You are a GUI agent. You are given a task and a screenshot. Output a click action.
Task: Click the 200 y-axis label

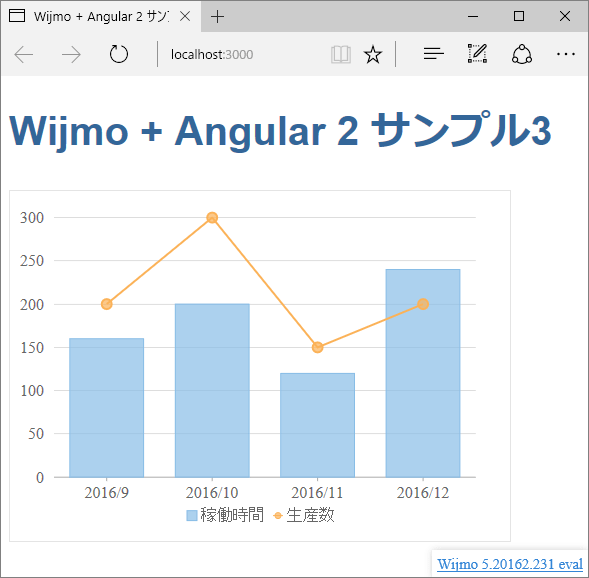point(32,304)
